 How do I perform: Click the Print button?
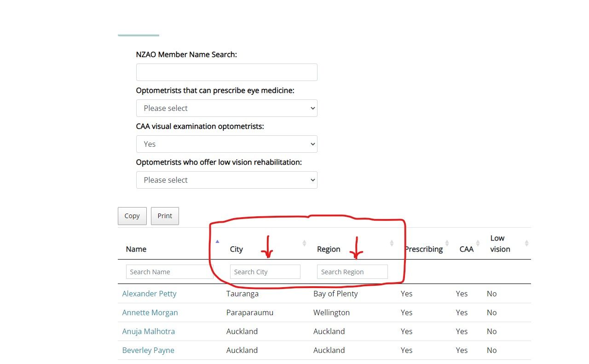pyautogui.click(x=165, y=216)
